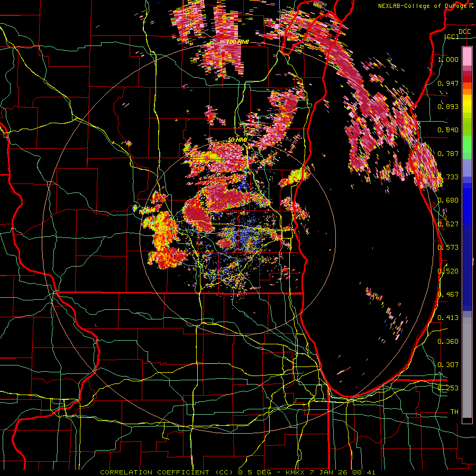Click the 0.573 scale value

(448, 248)
